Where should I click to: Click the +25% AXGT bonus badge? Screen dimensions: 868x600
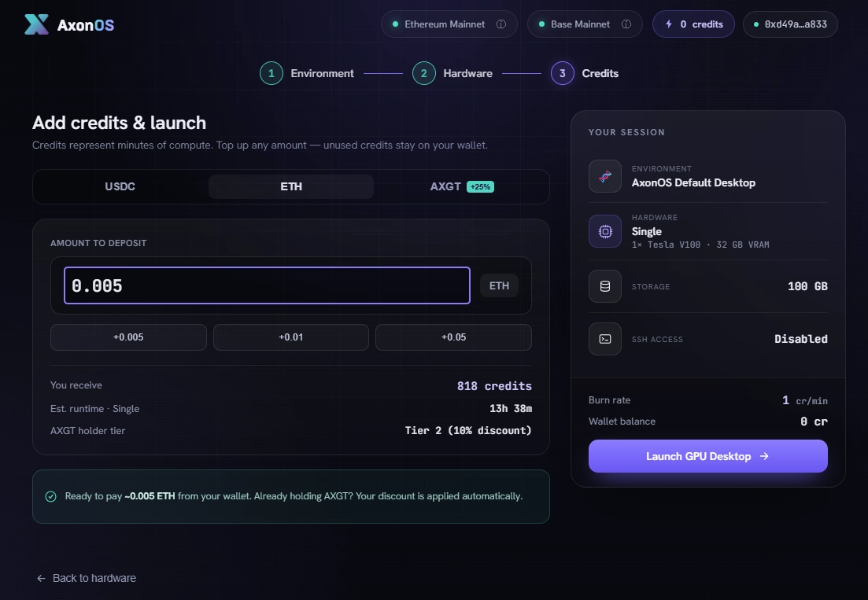tap(481, 187)
